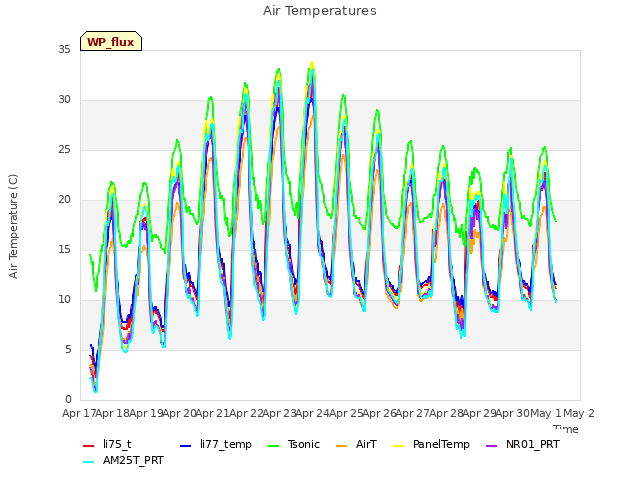Click the 15 y-axis tick label
The image size is (640, 480).
pos(64,250)
